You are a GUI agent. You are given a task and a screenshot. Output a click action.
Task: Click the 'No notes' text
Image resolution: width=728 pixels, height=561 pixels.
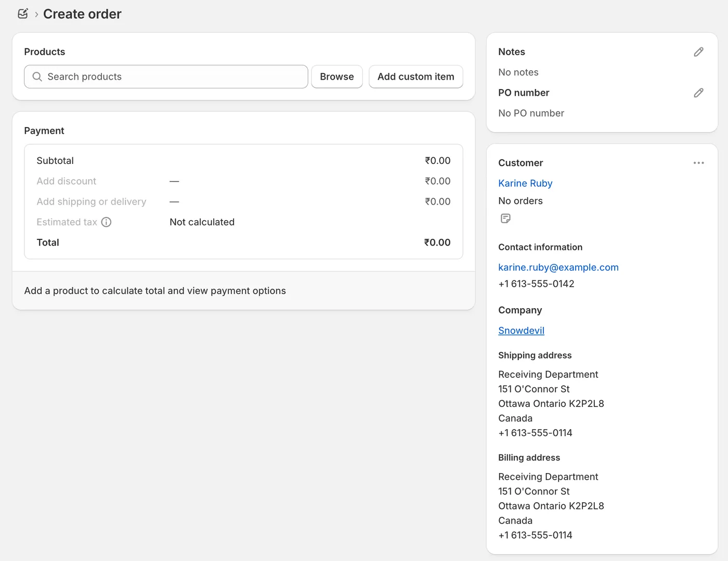(x=518, y=72)
